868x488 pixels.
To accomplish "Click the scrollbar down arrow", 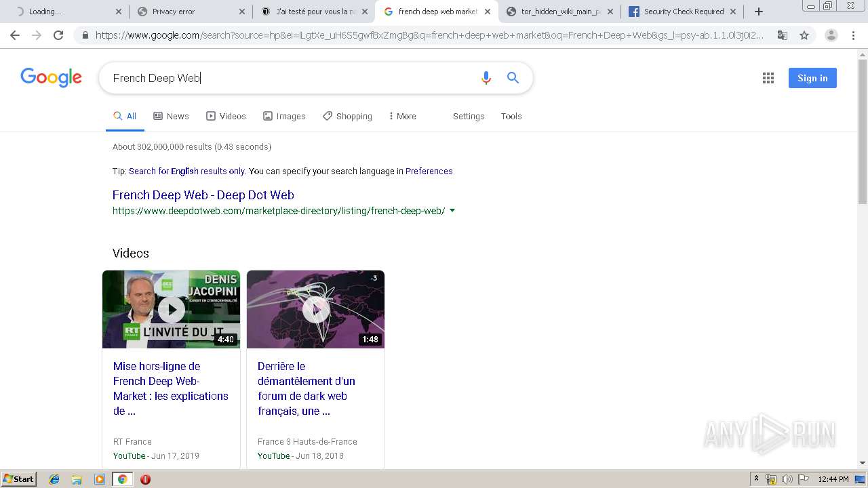I will coord(862,464).
